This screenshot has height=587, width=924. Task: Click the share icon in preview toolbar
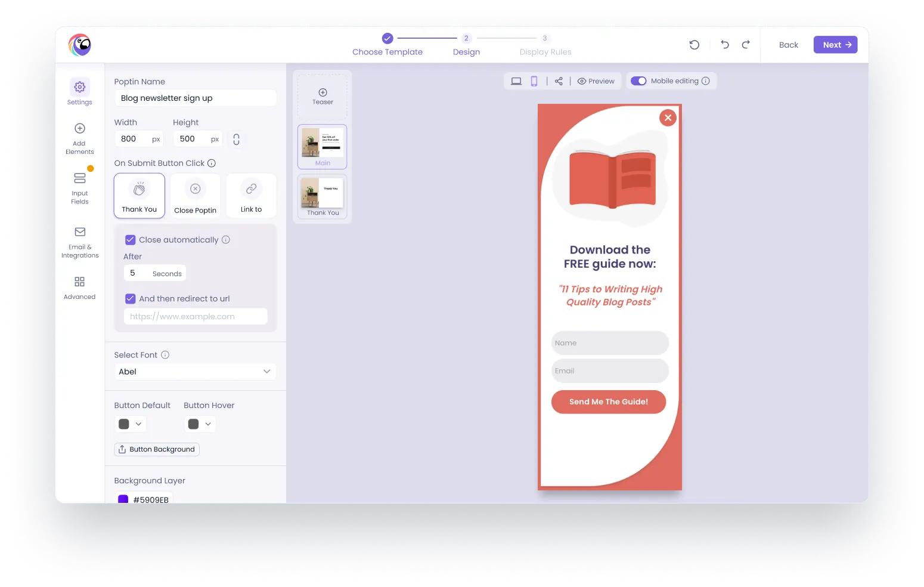(559, 81)
